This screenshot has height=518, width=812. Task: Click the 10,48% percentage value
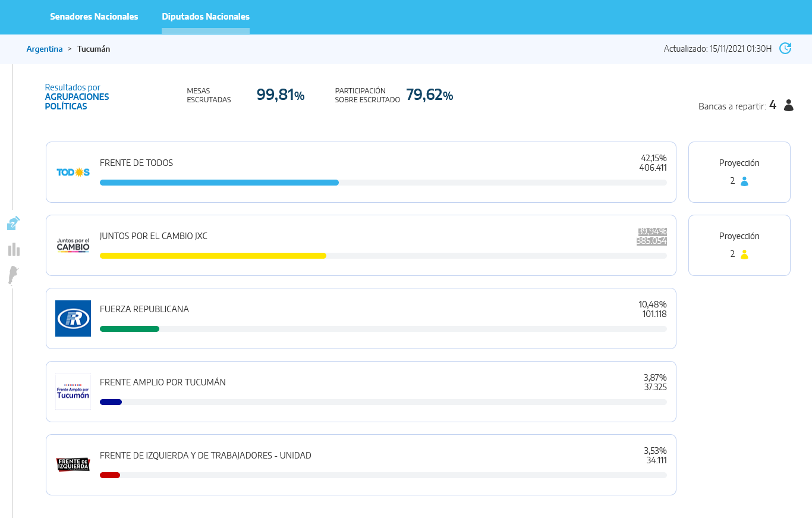point(653,304)
